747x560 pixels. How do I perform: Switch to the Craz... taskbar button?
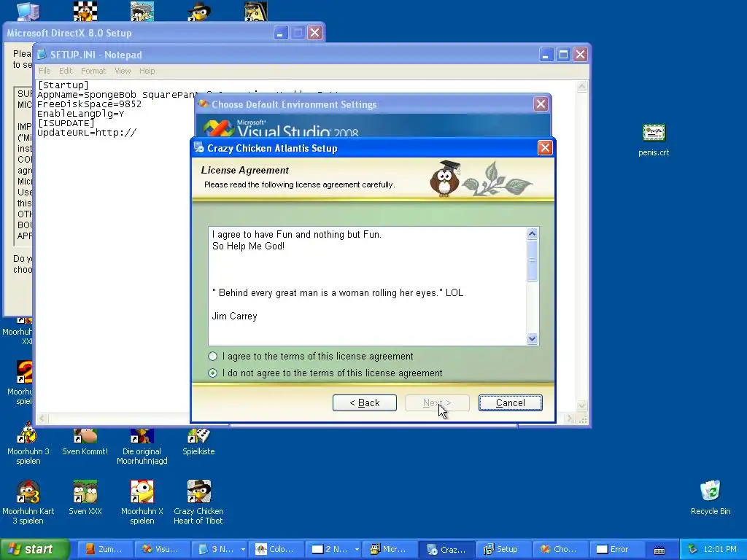446,549
